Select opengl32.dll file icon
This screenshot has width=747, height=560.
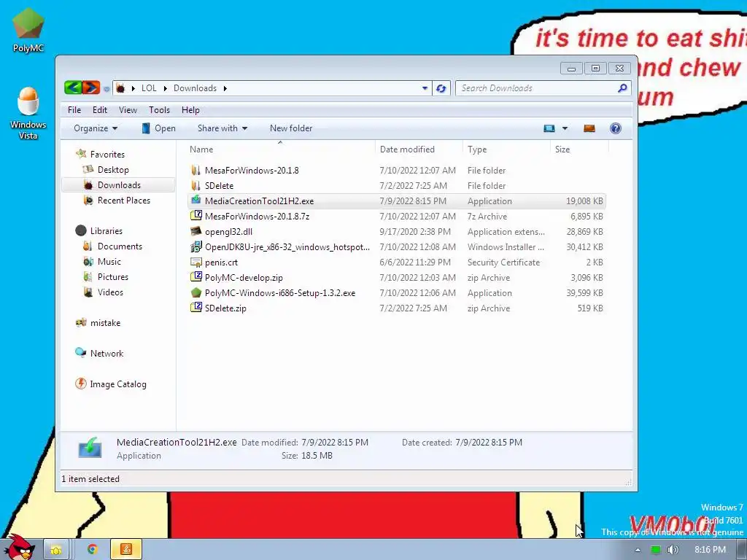point(196,231)
